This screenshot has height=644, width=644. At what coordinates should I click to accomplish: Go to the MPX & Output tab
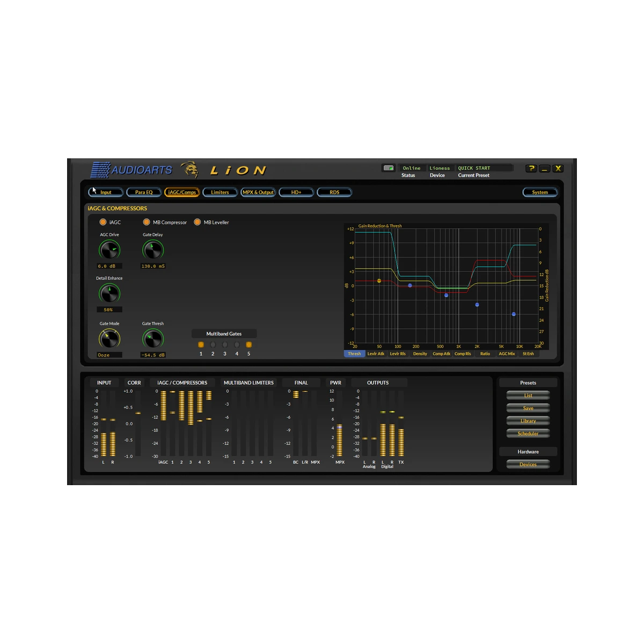[x=258, y=192]
